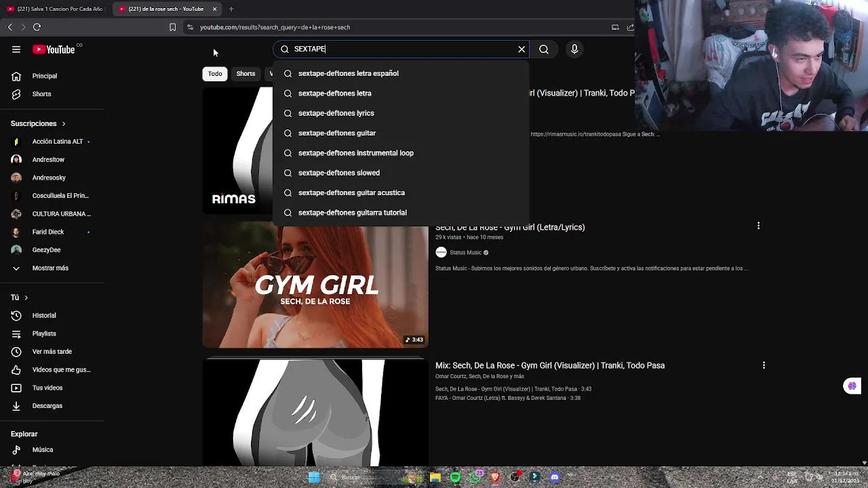Bookmark this page in Brave
This screenshot has height=488, width=868.
point(172,27)
